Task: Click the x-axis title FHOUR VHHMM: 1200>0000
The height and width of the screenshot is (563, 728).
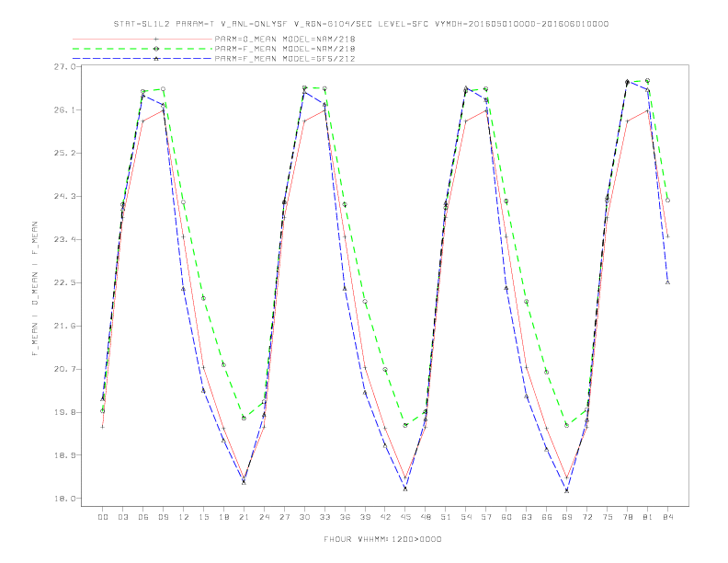Action: point(382,539)
